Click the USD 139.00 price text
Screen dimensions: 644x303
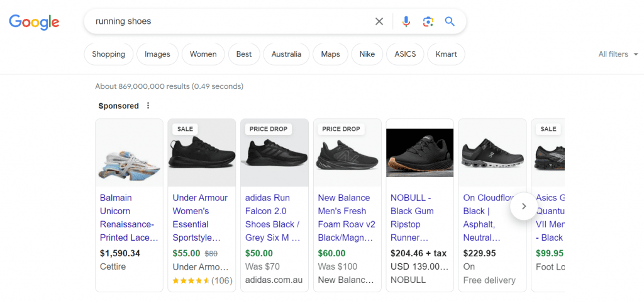(x=419, y=266)
